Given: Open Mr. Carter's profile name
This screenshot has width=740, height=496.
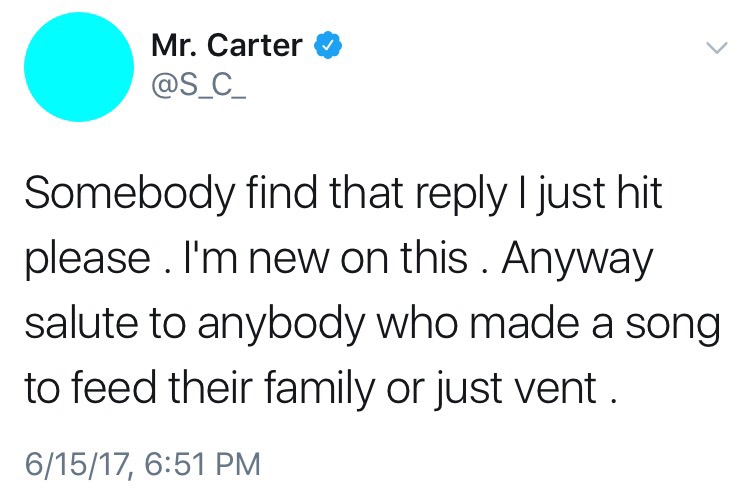Looking at the screenshot, I should pyautogui.click(x=227, y=45).
